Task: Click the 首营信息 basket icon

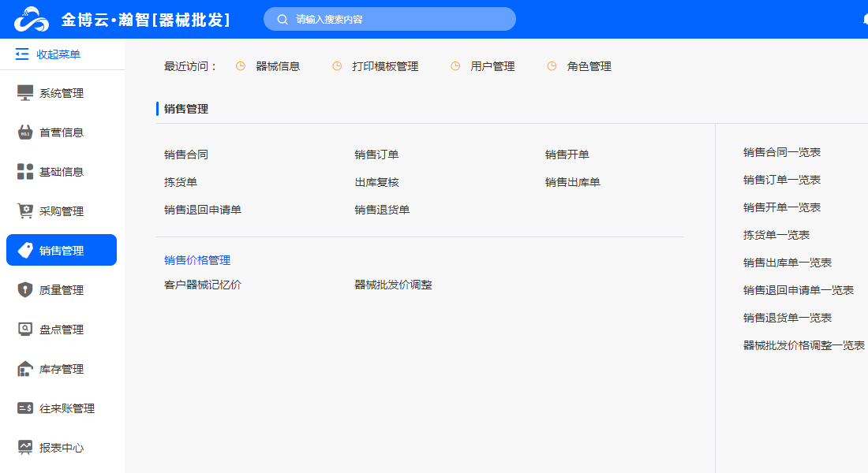Action: pyautogui.click(x=25, y=132)
